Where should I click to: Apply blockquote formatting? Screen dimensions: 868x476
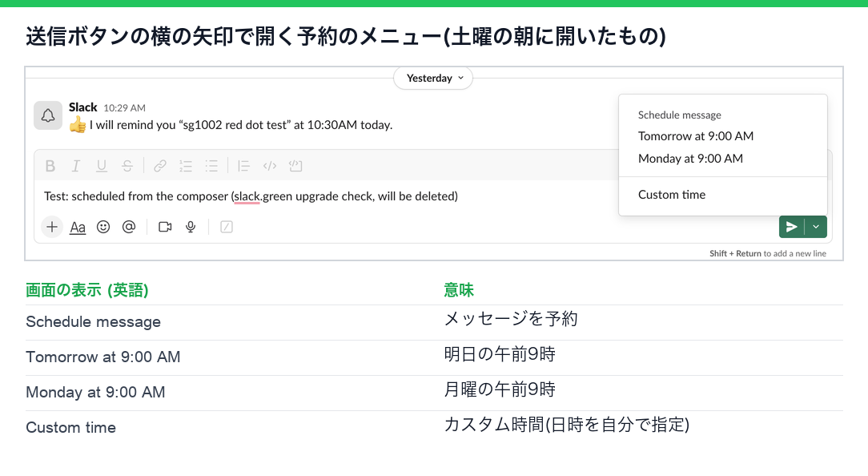point(243,166)
